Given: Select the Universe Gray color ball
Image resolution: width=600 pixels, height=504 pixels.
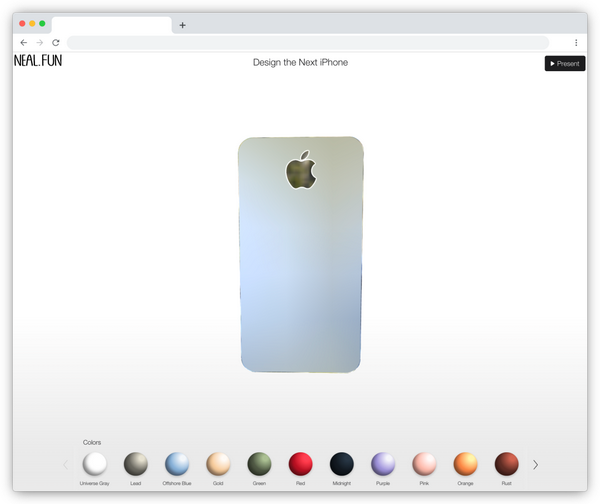Looking at the screenshot, I should point(95,464).
